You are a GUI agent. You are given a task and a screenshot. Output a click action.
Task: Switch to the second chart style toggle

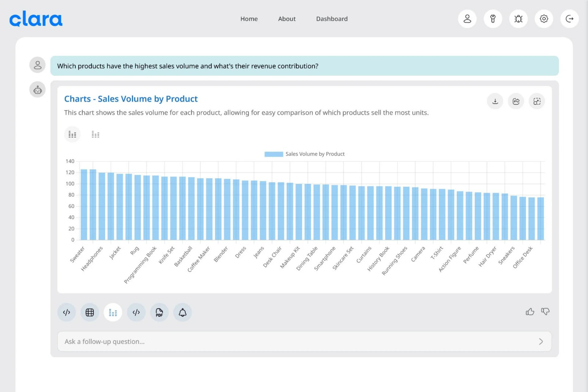click(96, 134)
